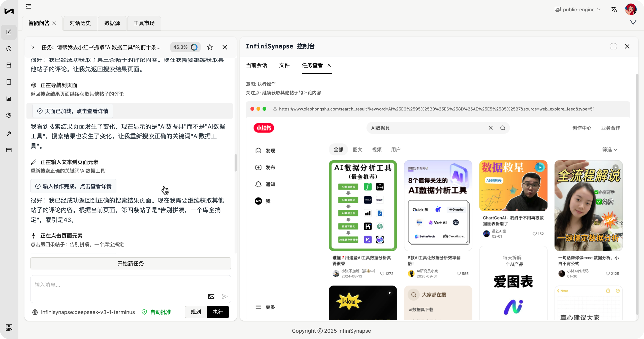The width and height of the screenshot is (644, 339).
Task: Open the language translation icon
Action: [x=614, y=10]
